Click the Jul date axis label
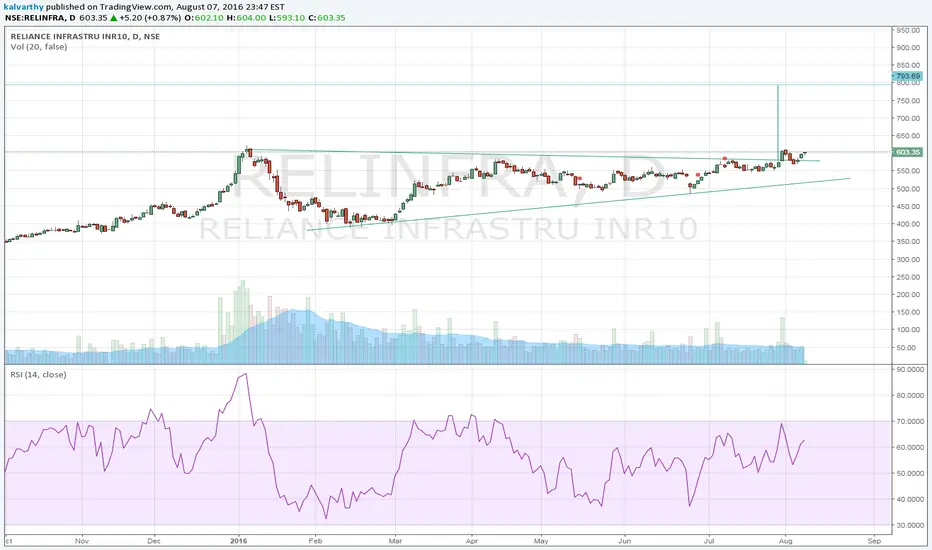Screen dimensions: 932x550 (x=709, y=541)
